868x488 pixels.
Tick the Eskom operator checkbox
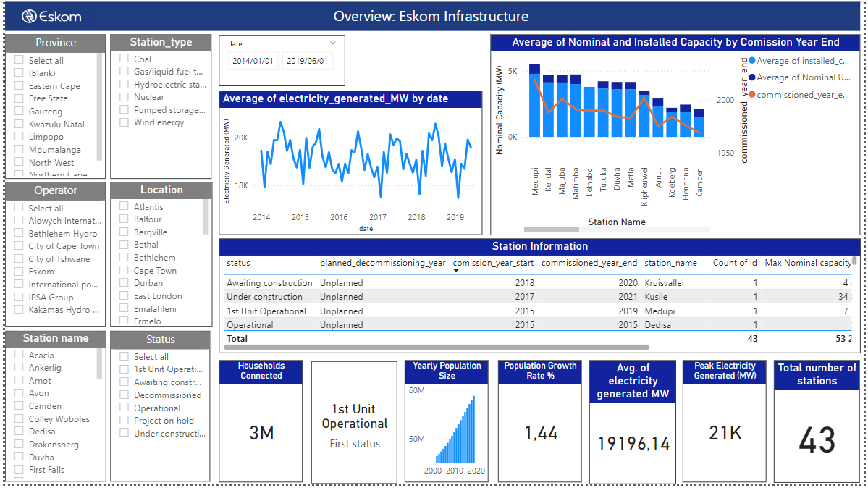click(x=20, y=272)
